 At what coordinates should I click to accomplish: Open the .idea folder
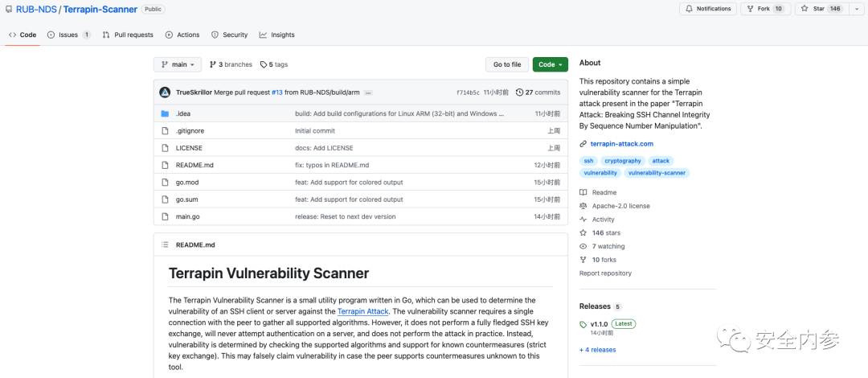[183, 113]
